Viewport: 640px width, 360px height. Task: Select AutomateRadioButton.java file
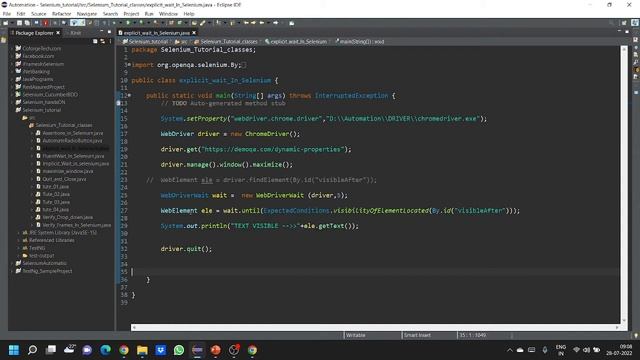(x=72, y=140)
